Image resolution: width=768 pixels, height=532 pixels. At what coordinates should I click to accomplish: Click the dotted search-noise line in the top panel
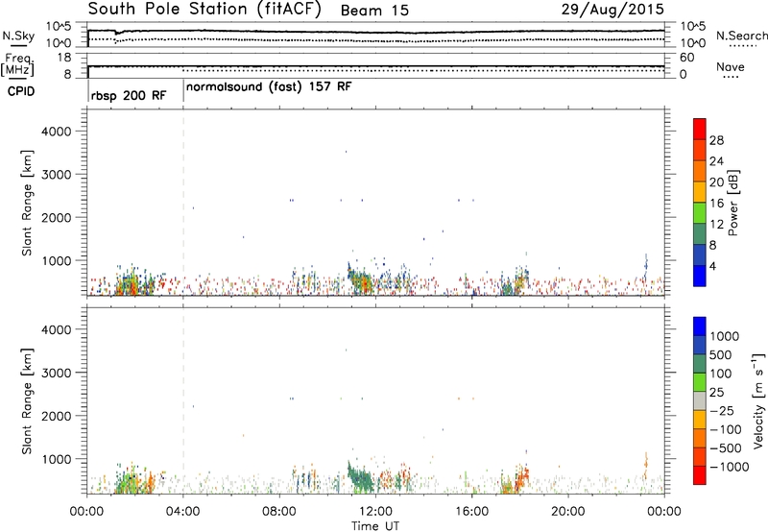(x=375, y=40)
